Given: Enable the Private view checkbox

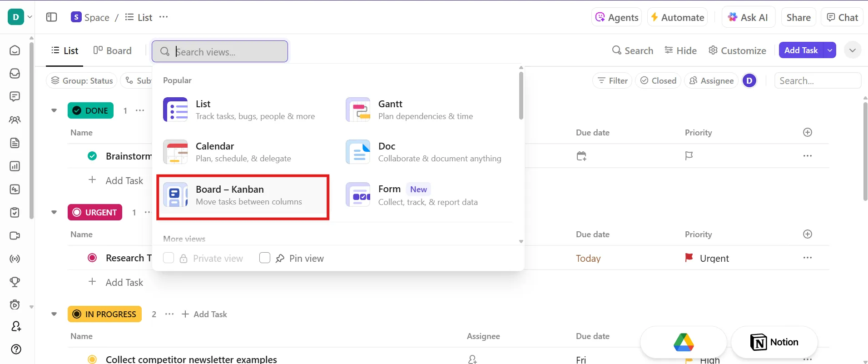Looking at the screenshot, I should click(169, 258).
